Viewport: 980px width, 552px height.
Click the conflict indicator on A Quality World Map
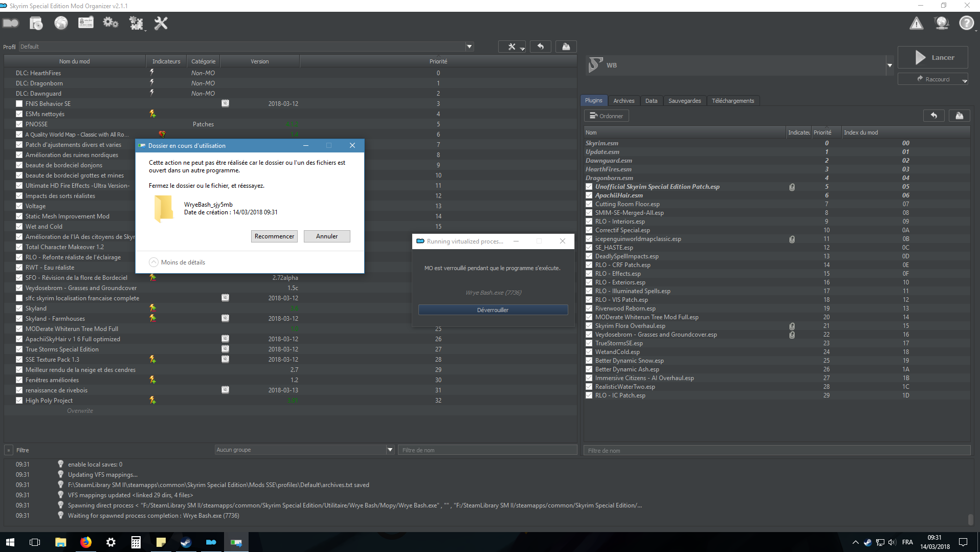coord(162,134)
